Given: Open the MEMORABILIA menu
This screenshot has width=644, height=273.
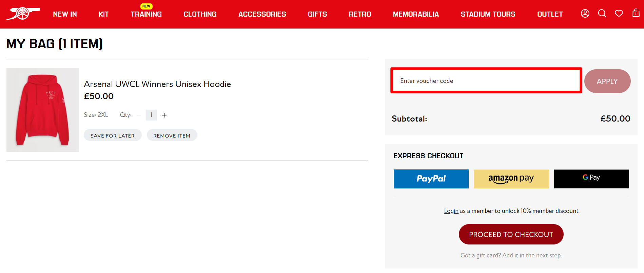Looking at the screenshot, I should 416,14.
